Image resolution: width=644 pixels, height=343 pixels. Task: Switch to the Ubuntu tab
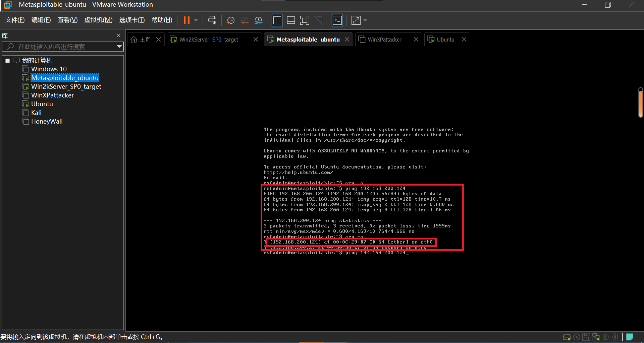445,40
